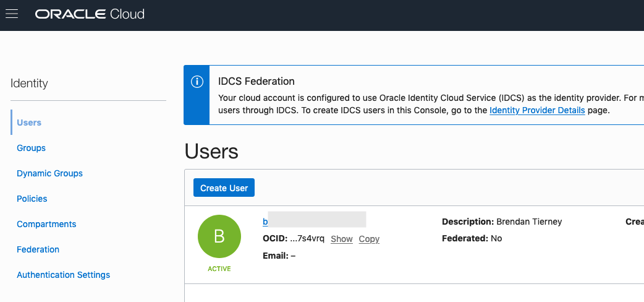Open the Federation section
This screenshot has width=644, height=302.
pos(38,249)
